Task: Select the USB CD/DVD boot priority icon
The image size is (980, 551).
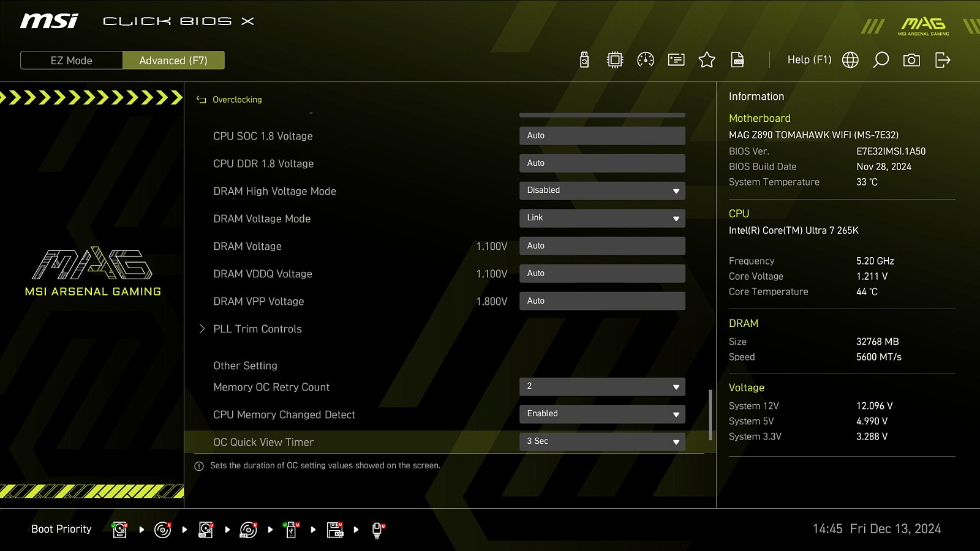Action: [248, 530]
